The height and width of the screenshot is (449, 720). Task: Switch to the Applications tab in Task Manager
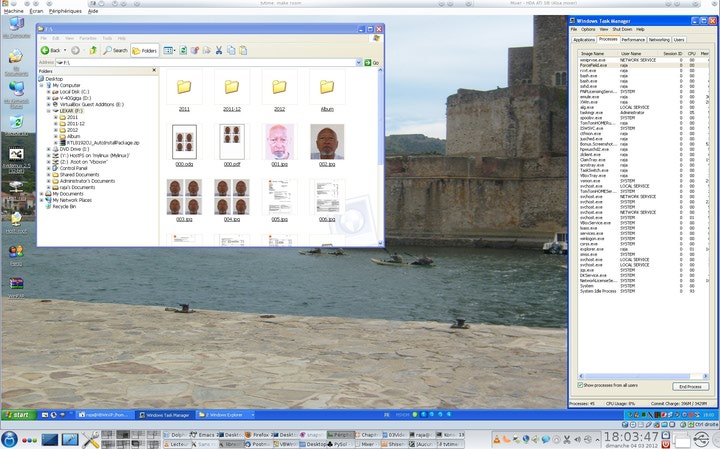click(x=584, y=40)
